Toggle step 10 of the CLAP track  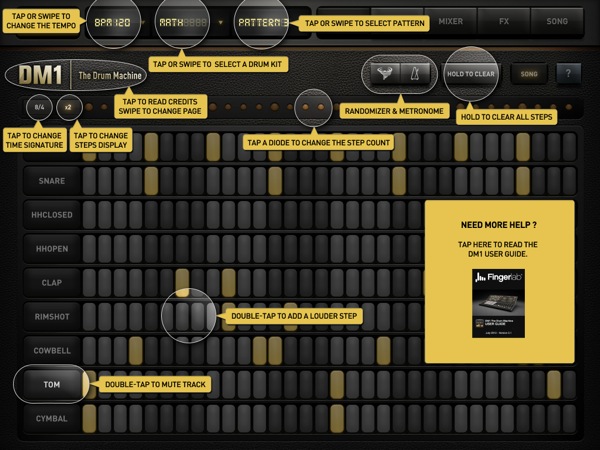229,282
